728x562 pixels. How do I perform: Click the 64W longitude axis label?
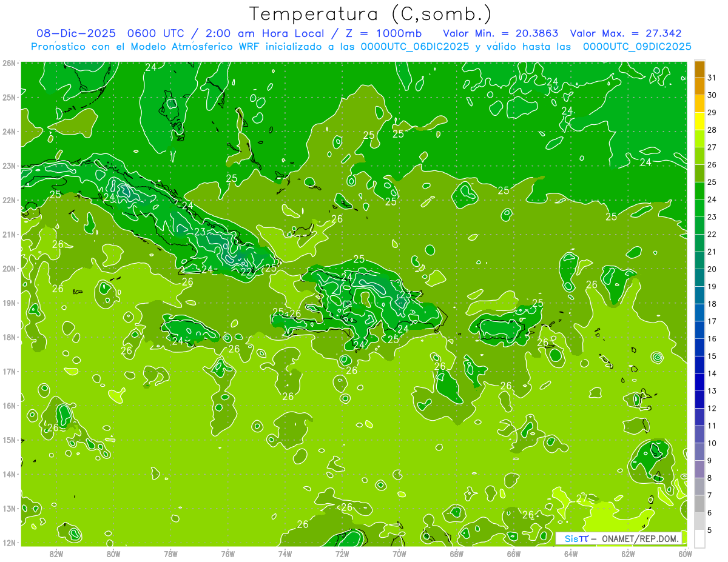(571, 554)
